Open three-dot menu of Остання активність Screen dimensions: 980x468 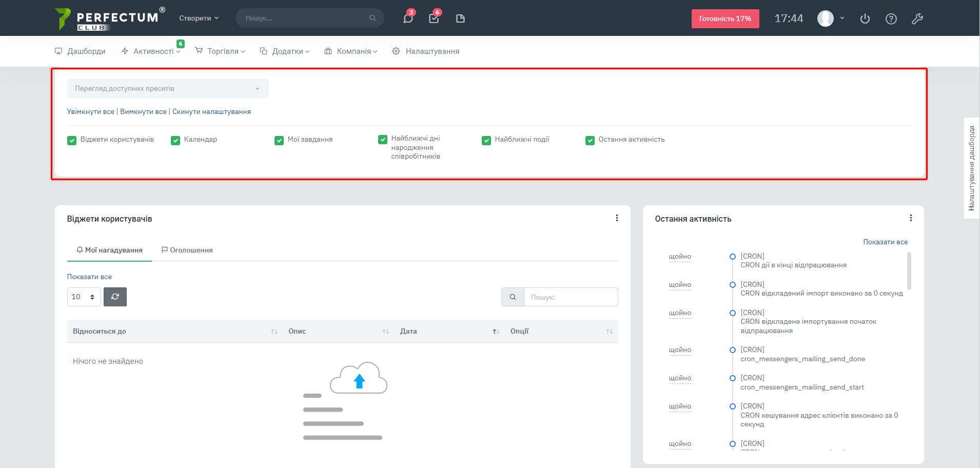911,218
